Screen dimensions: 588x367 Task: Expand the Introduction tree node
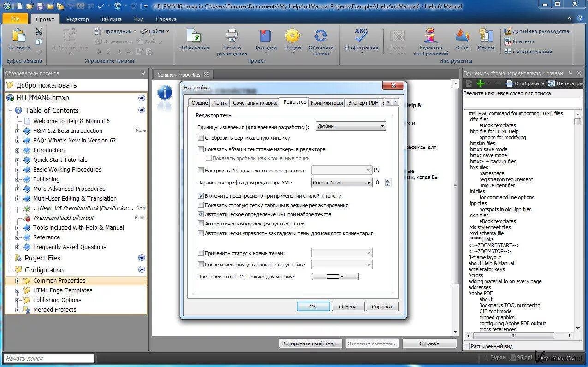(x=18, y=150)
